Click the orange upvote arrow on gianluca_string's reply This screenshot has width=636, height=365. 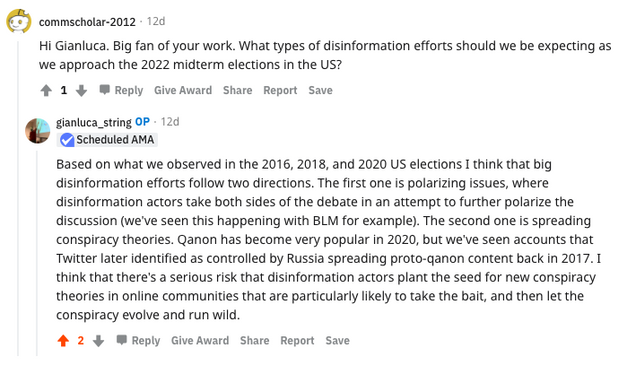(63, 341)
